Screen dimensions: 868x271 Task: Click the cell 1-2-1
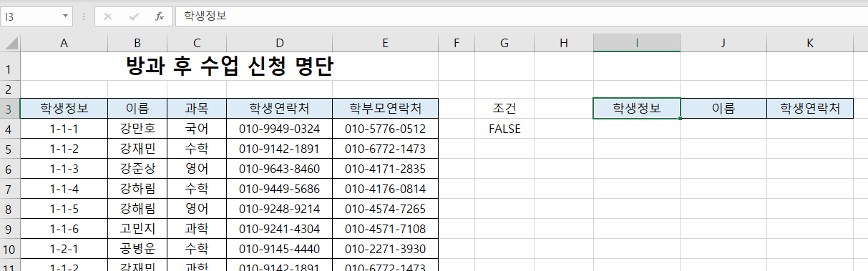[x=64, y=249]
